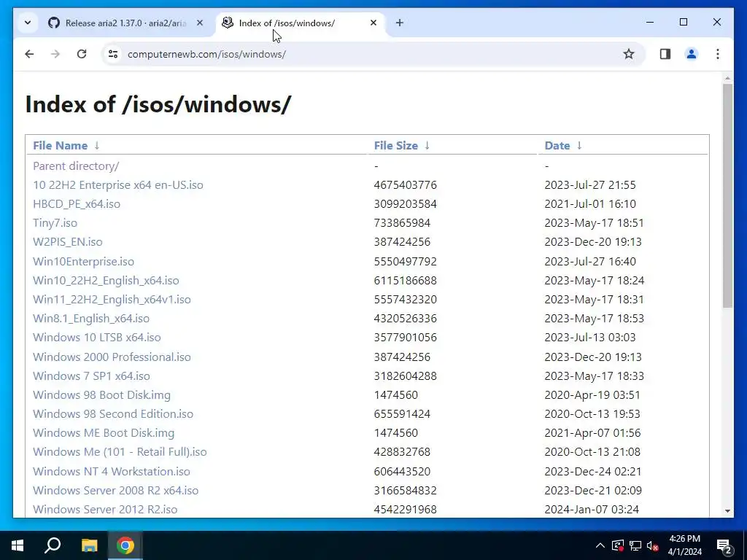Click the security tray icon with red badge

click(x=618, y=545)
